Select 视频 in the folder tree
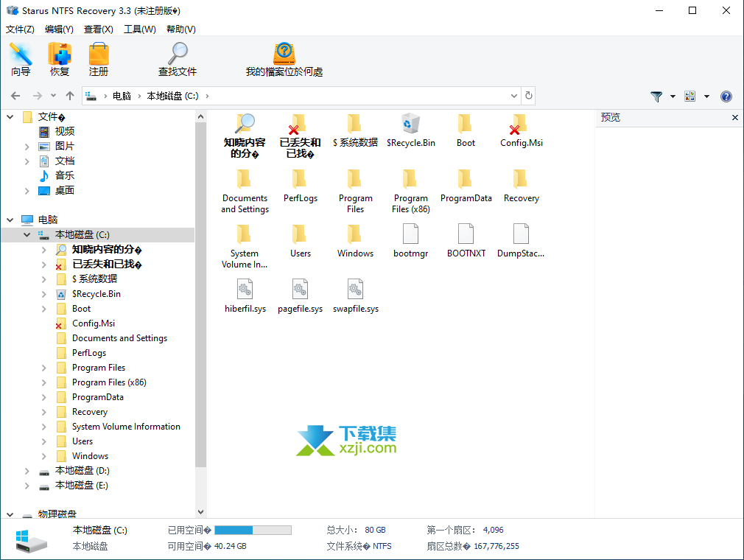Screen dimensions: 744x560 click(65, 131)
